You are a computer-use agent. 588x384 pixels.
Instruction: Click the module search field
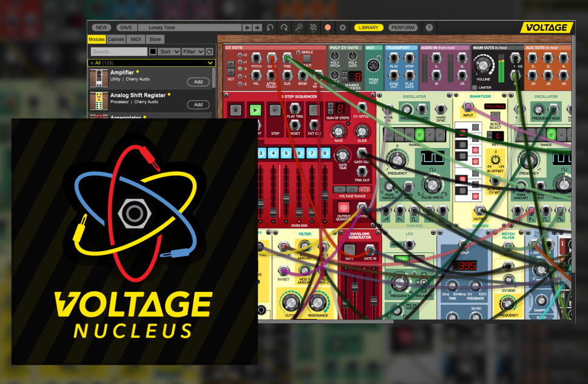pos(119,52)
